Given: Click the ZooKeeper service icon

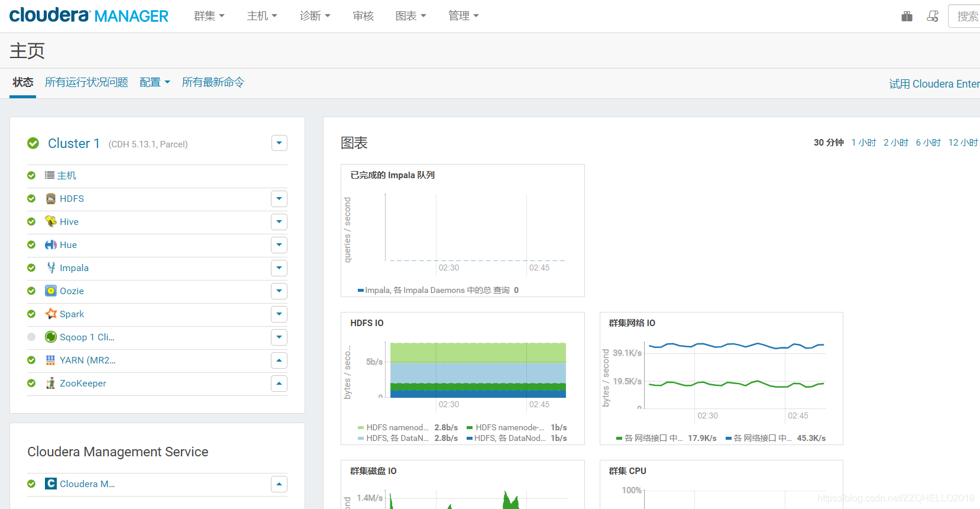Looking at the screenshot, I should point(51,383).
